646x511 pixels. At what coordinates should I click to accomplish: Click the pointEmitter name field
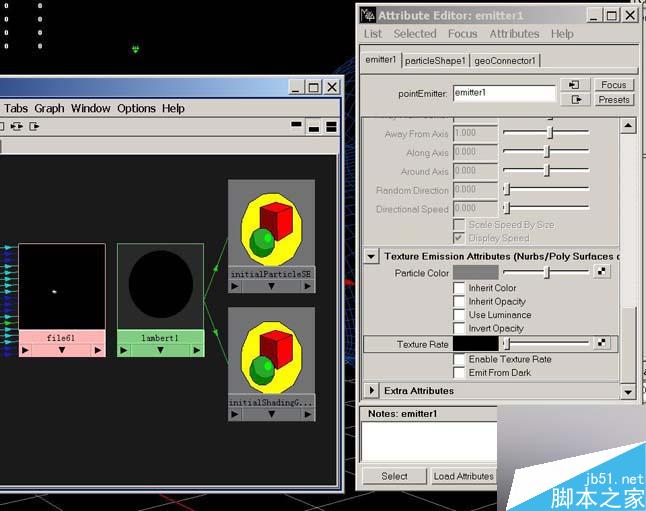(x=504, y=93)
